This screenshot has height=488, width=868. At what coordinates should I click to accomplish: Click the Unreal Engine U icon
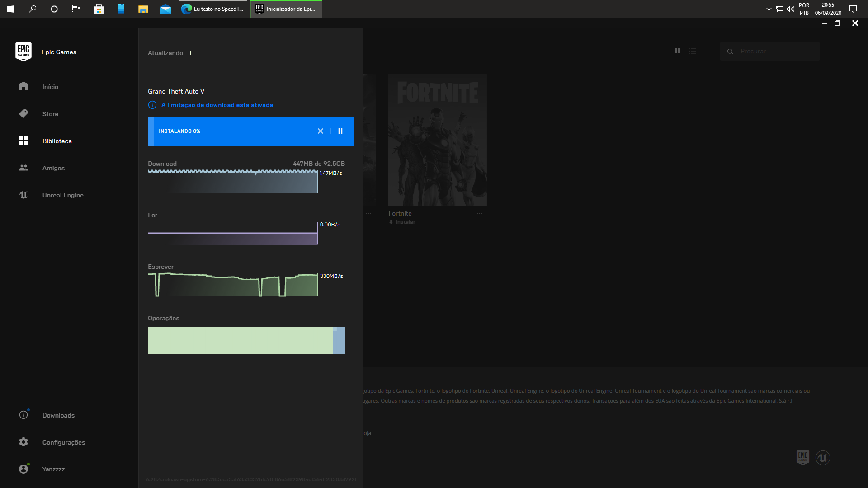click(24, 195)
